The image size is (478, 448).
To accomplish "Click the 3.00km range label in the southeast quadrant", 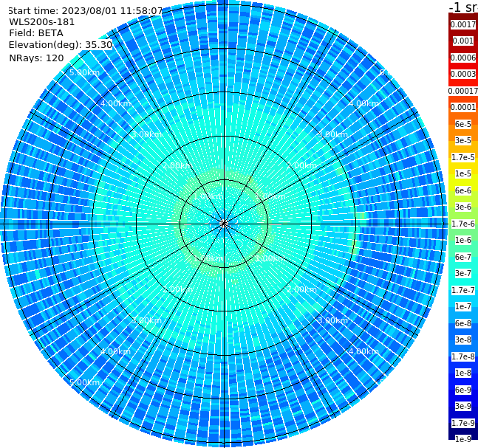I will pyautogui.click(x=332, y=320).
